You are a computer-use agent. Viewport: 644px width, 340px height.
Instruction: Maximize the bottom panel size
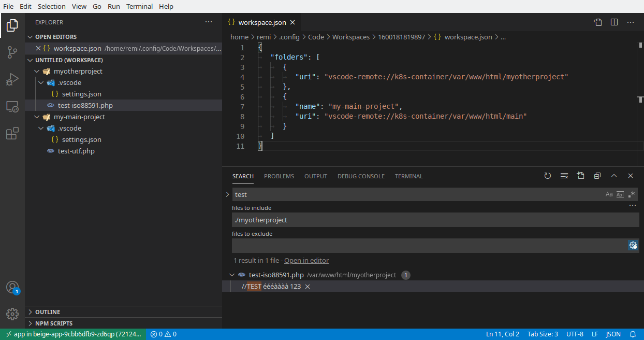614,176
